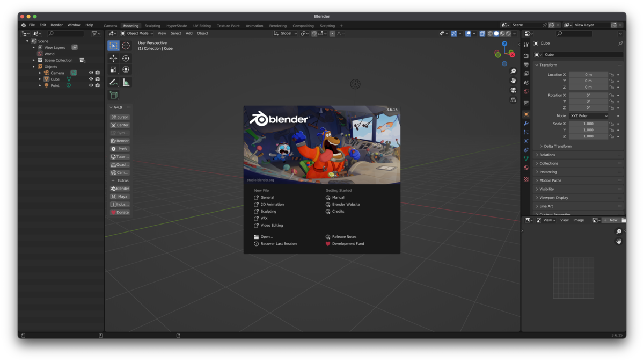Pin the Cube properties panel

[x=620, y=43]
